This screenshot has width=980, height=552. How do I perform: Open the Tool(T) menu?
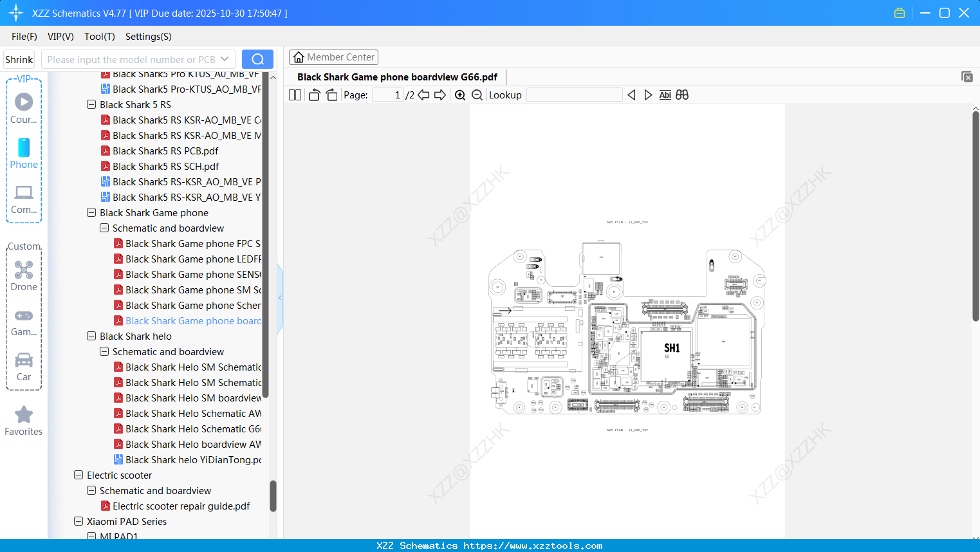point(100,37)
